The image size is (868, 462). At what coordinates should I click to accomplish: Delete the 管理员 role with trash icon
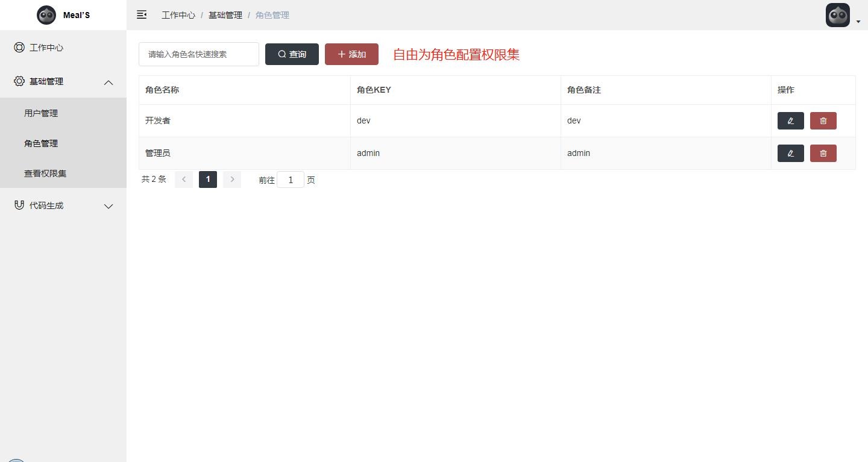(823, 153)
